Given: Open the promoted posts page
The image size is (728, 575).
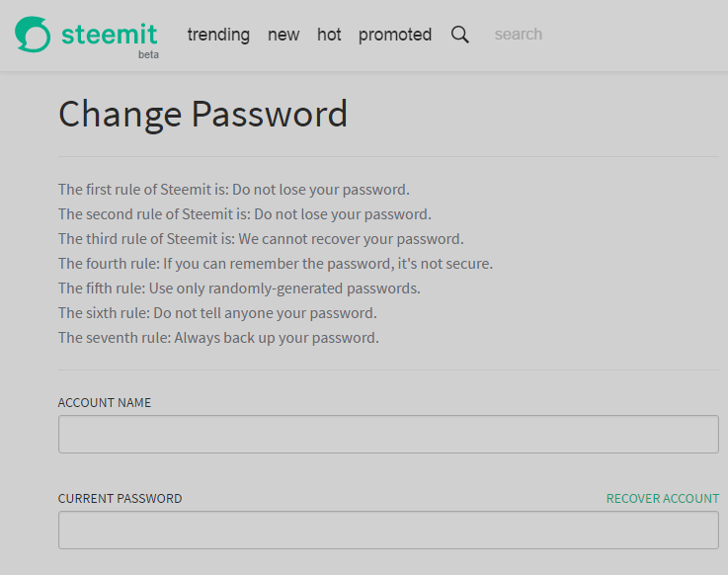Looking at the screenshot, I should tap(395, 35).
